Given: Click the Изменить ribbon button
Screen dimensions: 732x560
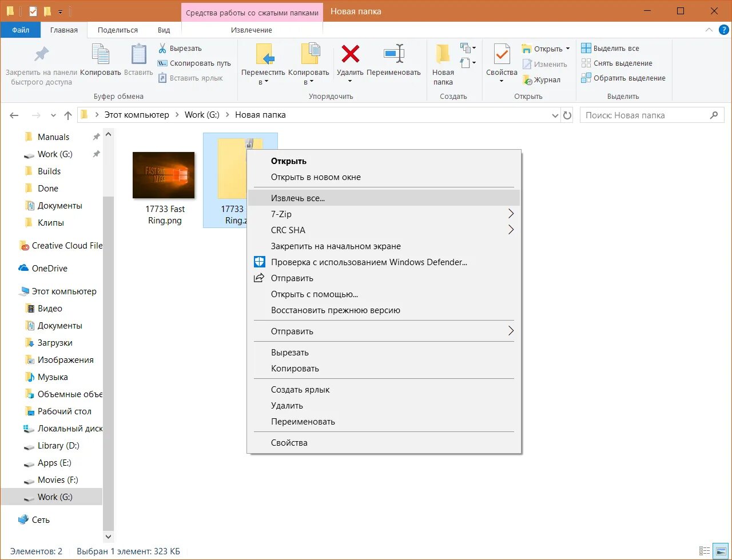Looking at the screenshot, I should coord(544,65).
